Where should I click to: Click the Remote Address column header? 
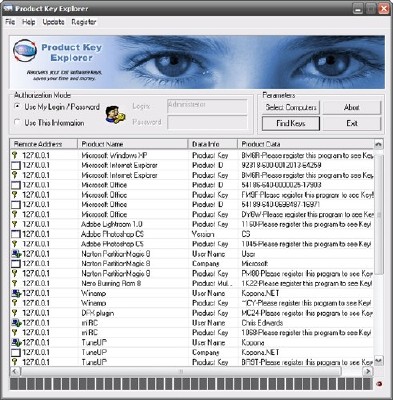point(43,144)
